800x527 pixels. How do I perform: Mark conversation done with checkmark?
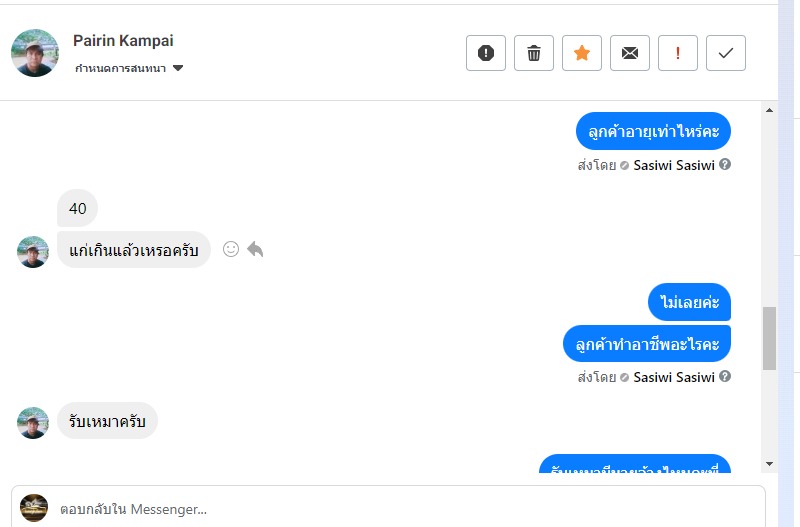[x=726, y=53]
